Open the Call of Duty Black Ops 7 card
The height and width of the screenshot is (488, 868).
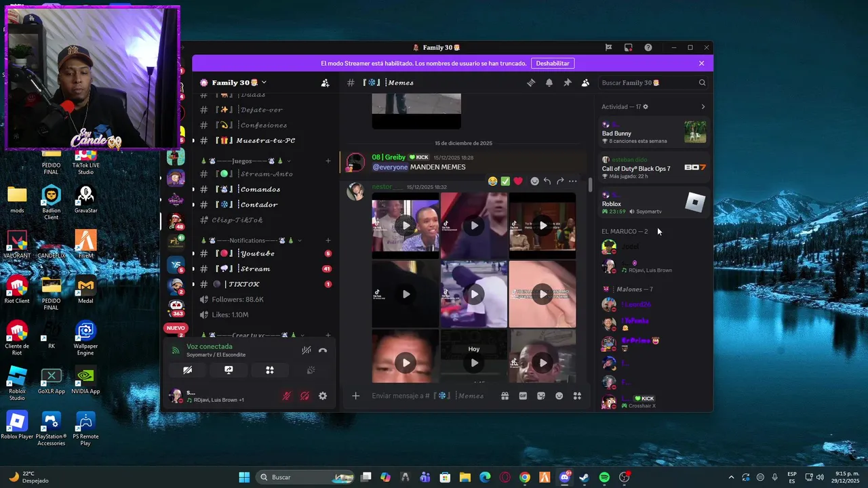[x=654, y=168]
